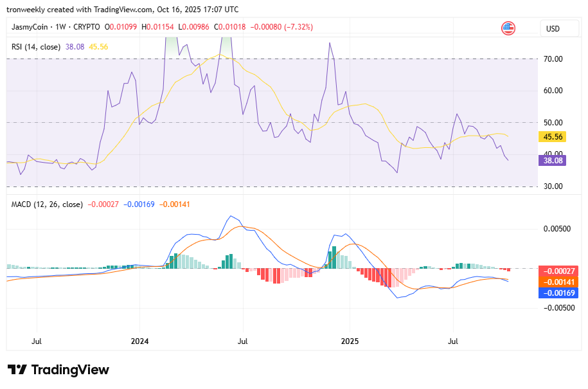The height and width of the screenshot is (389, 588).
Task: Open the USD currency selector
Action: click(553, 28)
